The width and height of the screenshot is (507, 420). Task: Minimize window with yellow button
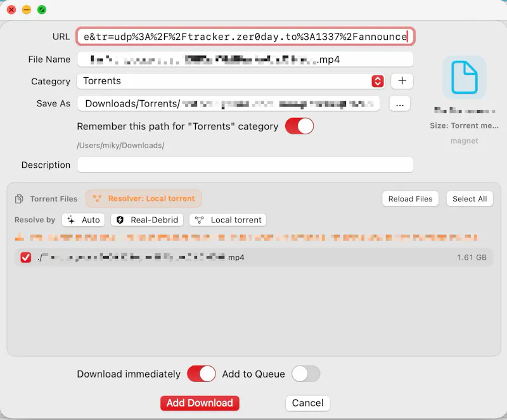coord(27,10)
